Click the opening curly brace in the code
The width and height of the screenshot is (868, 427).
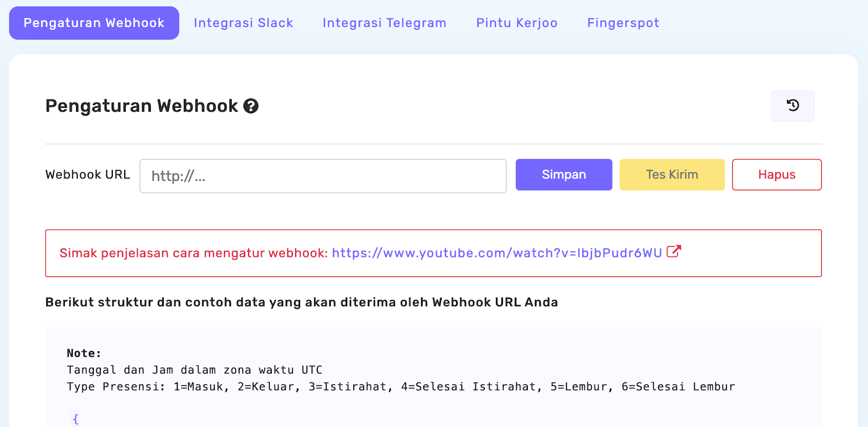coord(75,419)
